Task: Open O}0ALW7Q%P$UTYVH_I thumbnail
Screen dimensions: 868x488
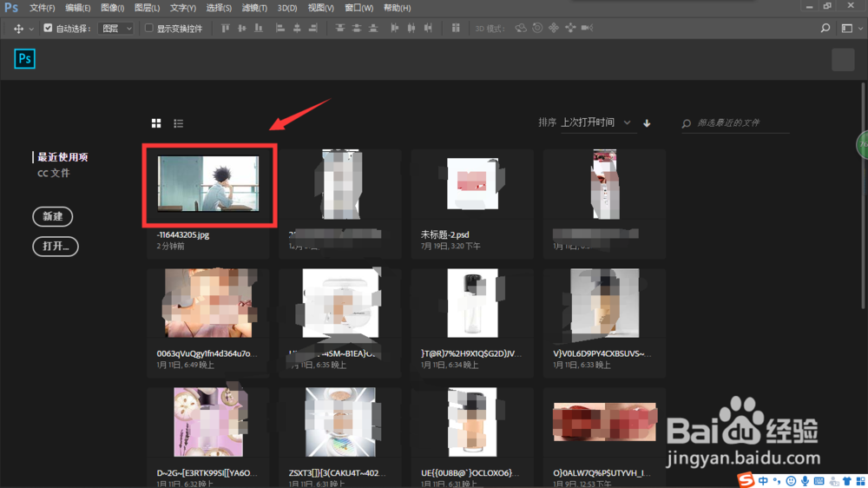Action: click(x=604, y=422)
